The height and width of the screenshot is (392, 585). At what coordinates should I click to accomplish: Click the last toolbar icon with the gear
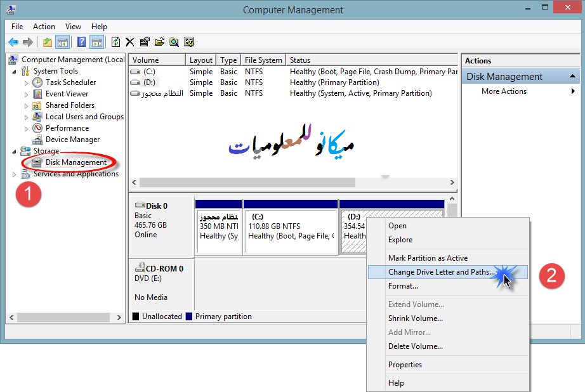click(x=189, y=42)
